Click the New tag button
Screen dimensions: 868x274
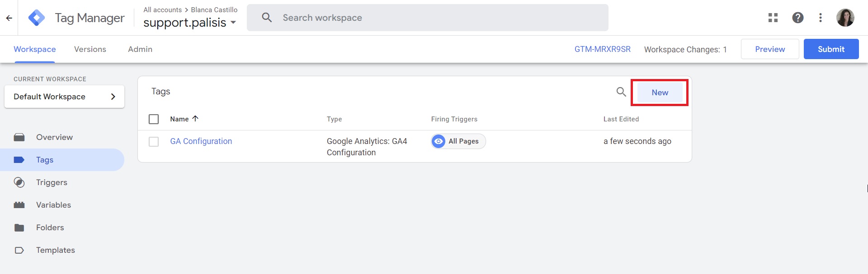pos(660,93)
